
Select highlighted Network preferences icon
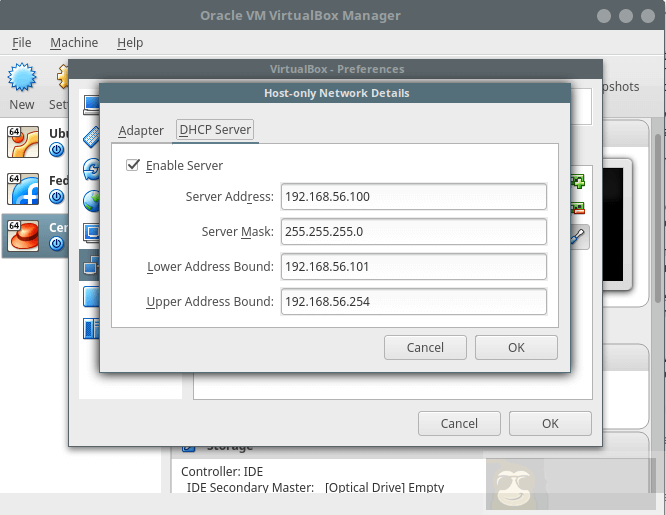pos(90,265)
